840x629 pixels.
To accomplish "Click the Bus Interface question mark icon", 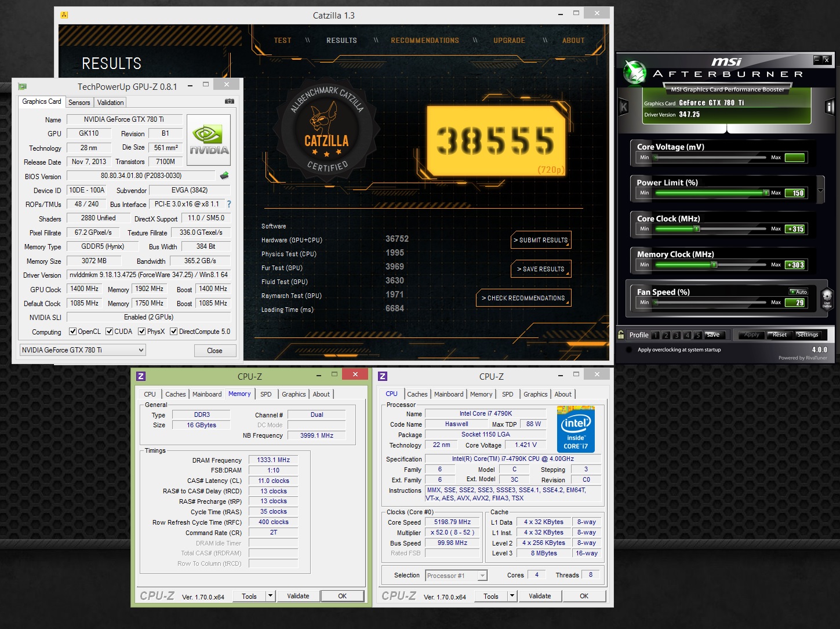I will point(229,204).
